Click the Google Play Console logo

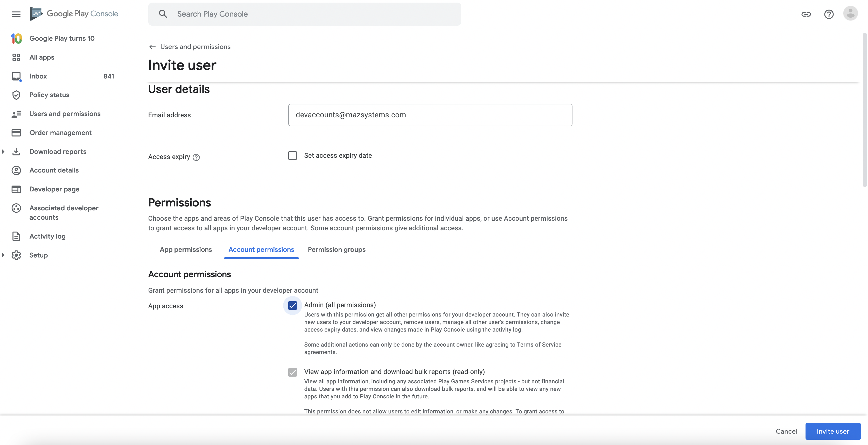point(74,14)
